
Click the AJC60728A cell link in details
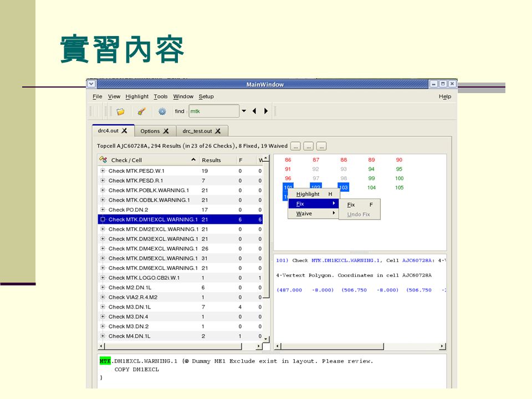[417, 260]
